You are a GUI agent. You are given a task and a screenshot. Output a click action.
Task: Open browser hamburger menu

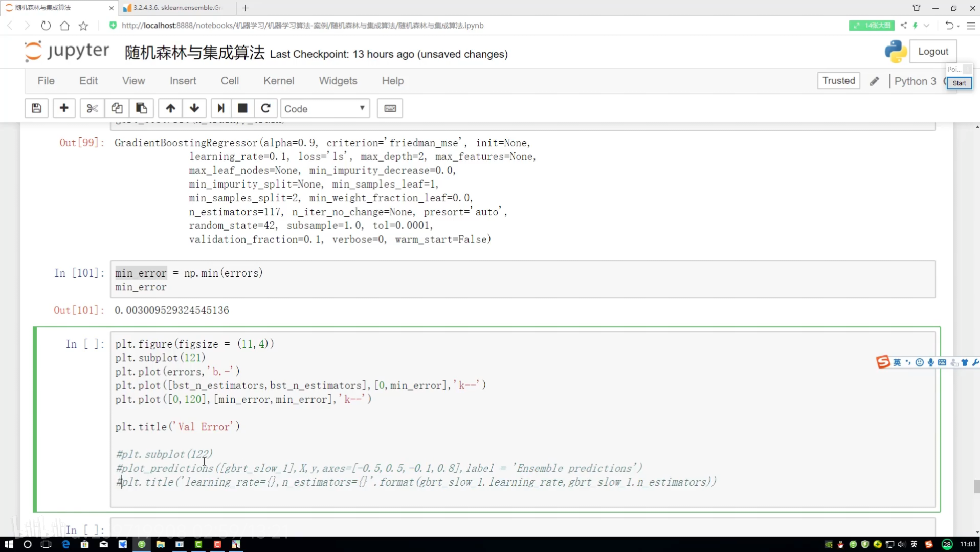[x=971, y=26]
